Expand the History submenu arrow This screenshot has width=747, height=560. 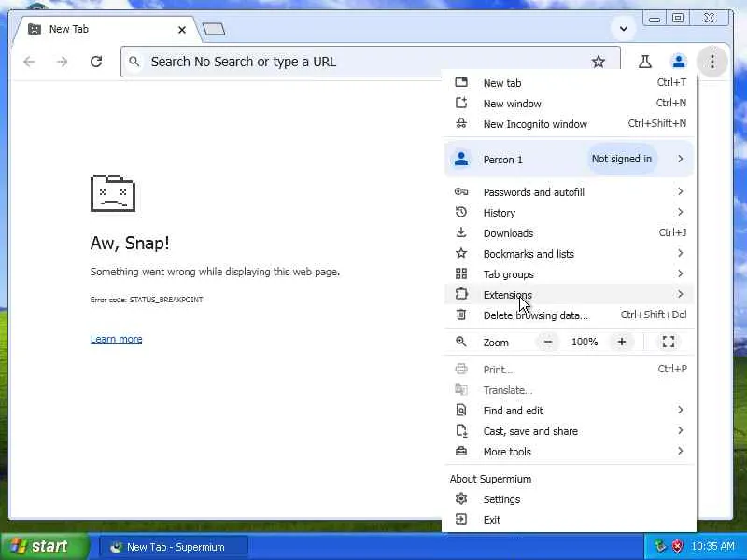click(681, 212)
